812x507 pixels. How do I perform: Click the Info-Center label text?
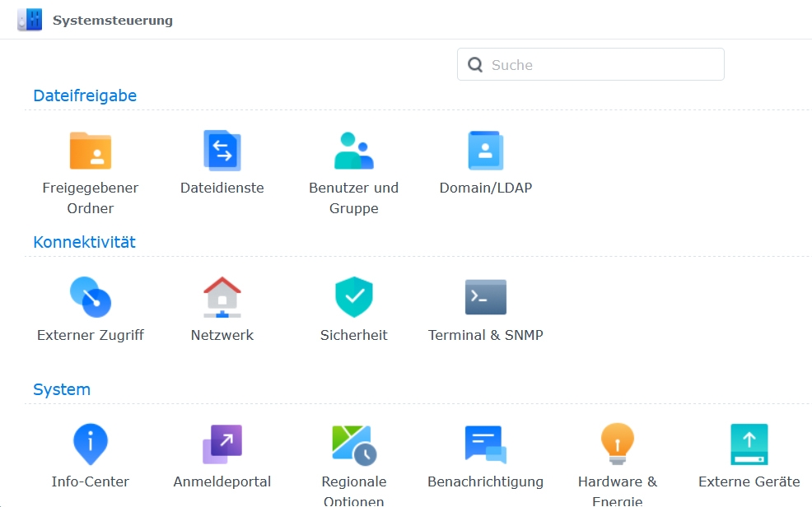point(91,481)
